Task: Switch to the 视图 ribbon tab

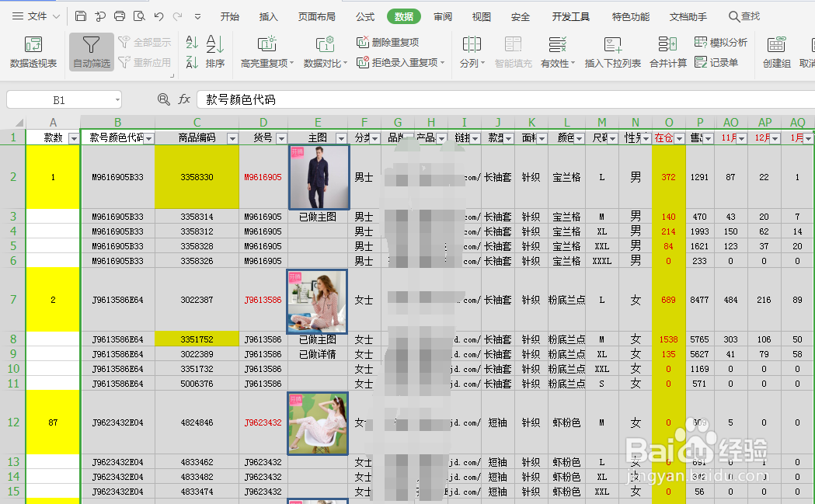Action: coord(481,16)
